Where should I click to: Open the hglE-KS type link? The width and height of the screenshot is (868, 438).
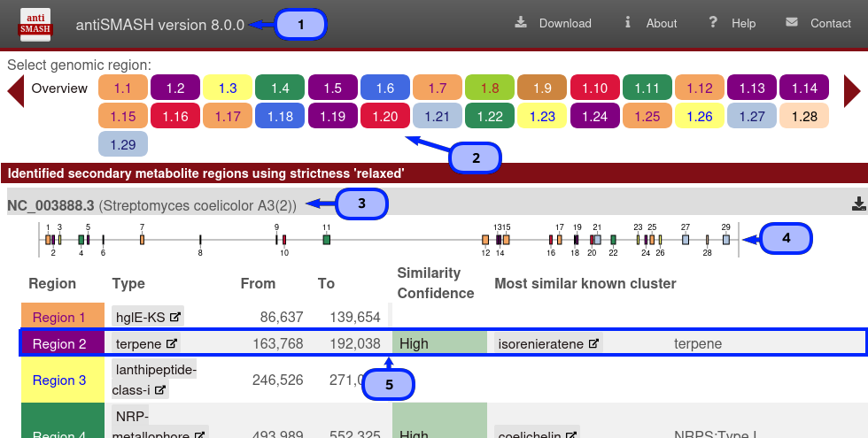(148, 317)
